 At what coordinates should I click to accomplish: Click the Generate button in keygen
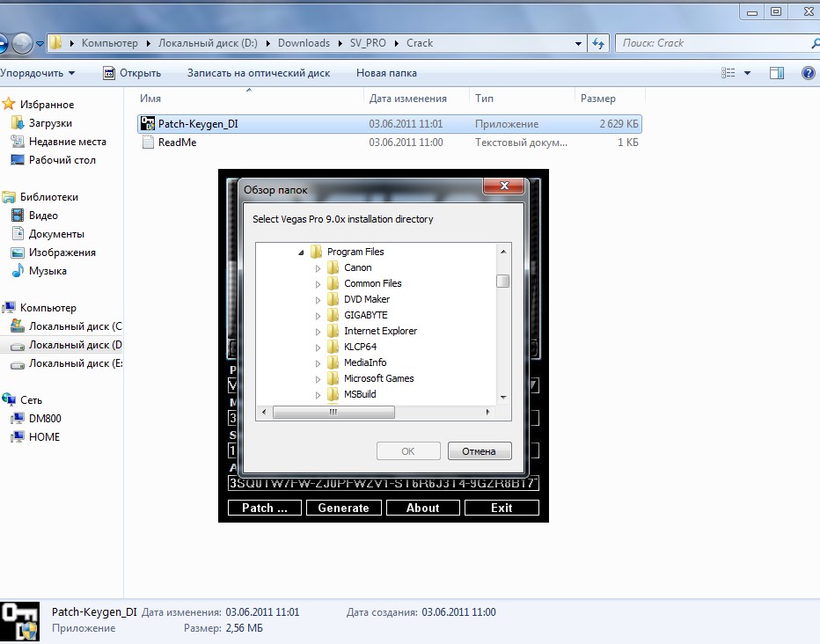[x=344, y=508]
